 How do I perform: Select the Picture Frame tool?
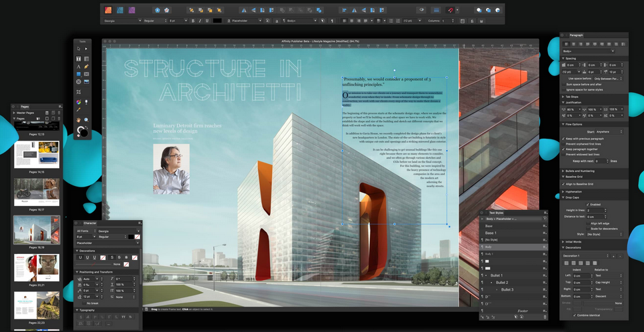click(x=86, y=75)
